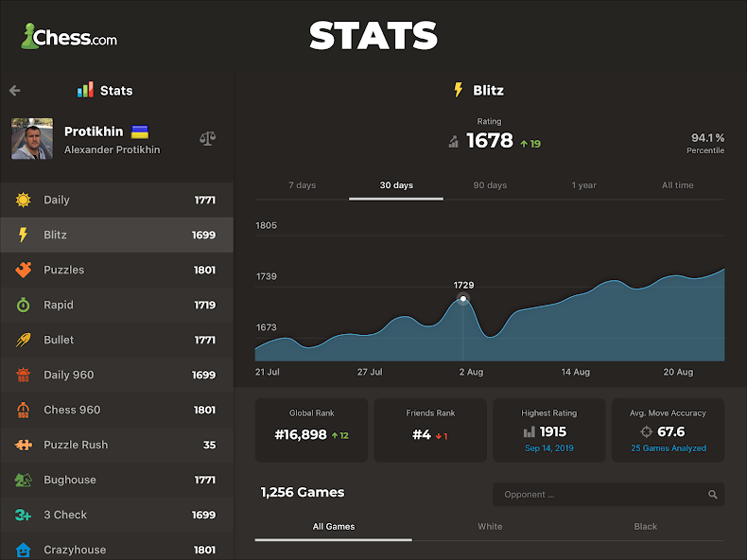The image size is (747, 560).
Task: Click the 3 Check icon
Action: 23,515
